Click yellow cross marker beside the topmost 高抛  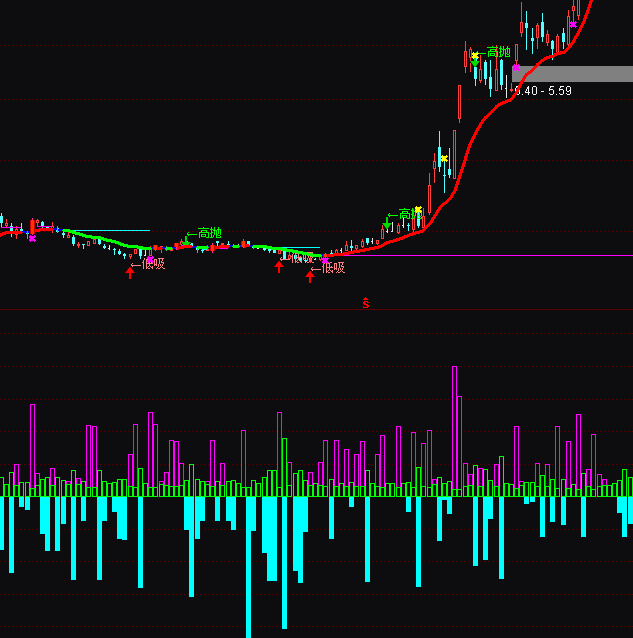click(475, 56)
